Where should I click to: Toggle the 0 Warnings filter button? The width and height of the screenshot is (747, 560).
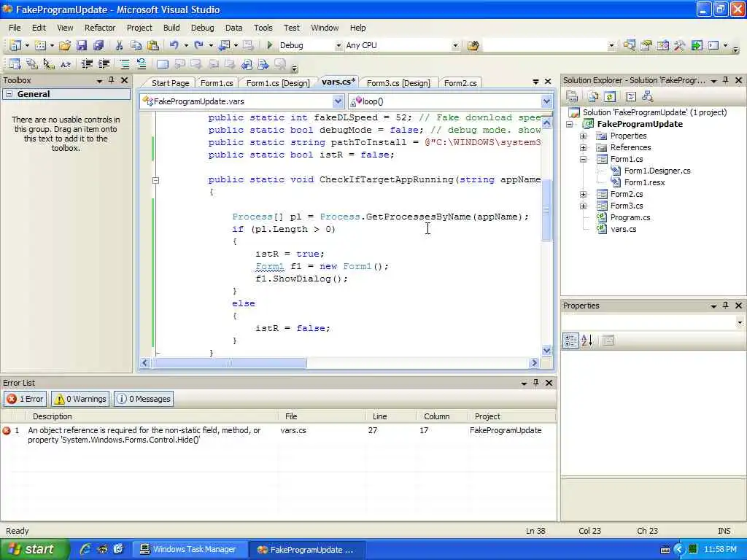[x=80, y=399]
